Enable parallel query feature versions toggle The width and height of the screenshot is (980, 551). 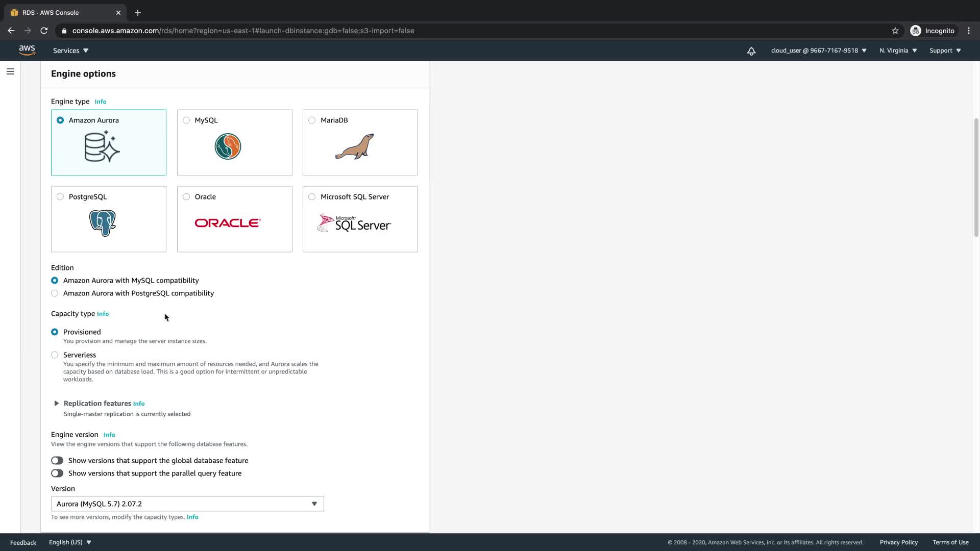click(57, 473)
